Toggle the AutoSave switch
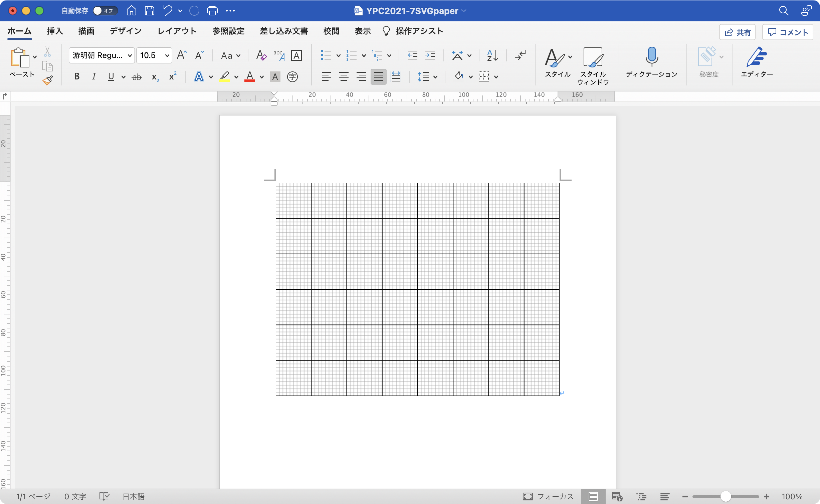 click(105, 11)
